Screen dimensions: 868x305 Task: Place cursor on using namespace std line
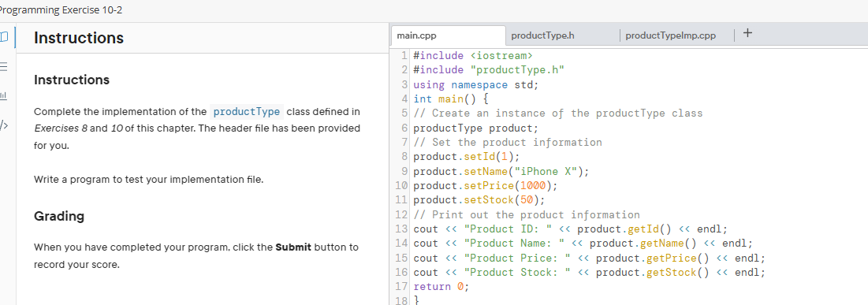click(x=476, y=84)
